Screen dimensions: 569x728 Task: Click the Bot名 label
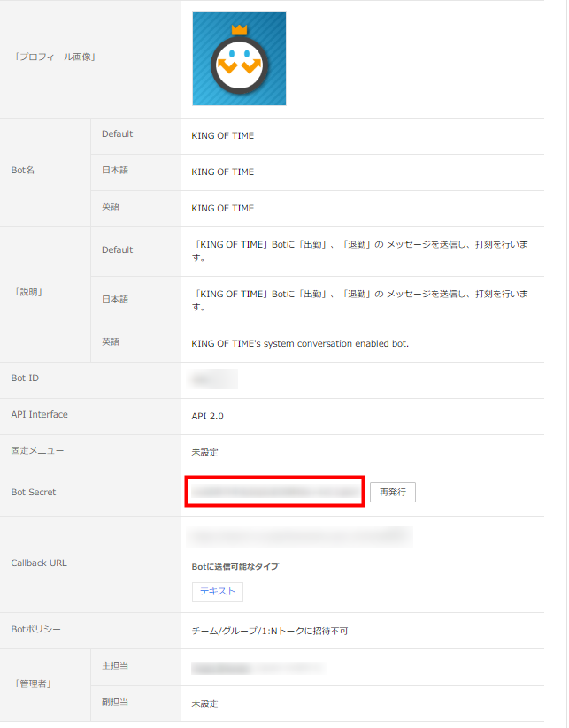click(x=23, y=171)
